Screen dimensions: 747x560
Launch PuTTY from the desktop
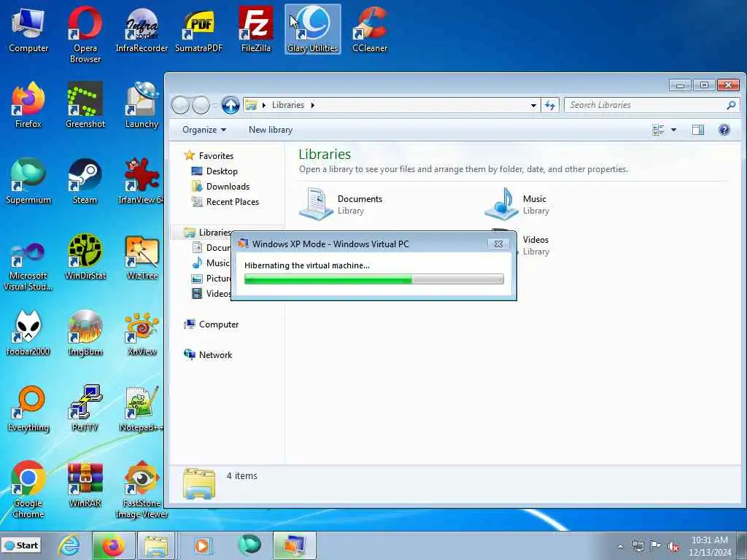tap(85, 408)
